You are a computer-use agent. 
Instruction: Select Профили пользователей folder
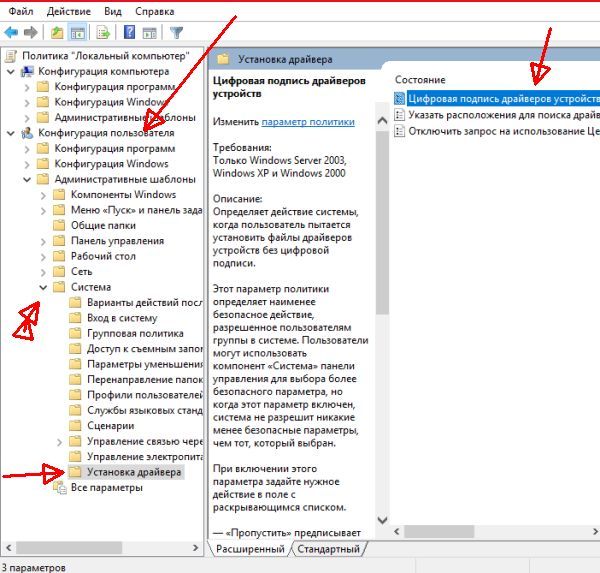145,395
